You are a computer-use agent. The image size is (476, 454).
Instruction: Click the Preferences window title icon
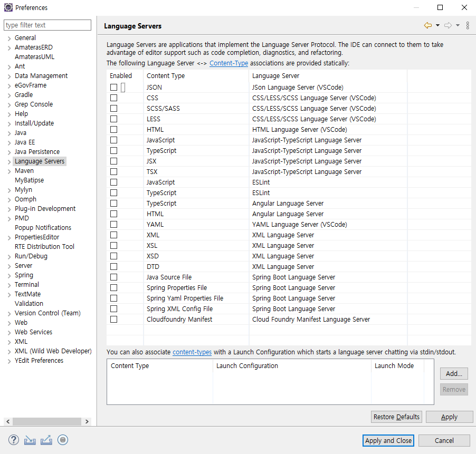(8, 7)
